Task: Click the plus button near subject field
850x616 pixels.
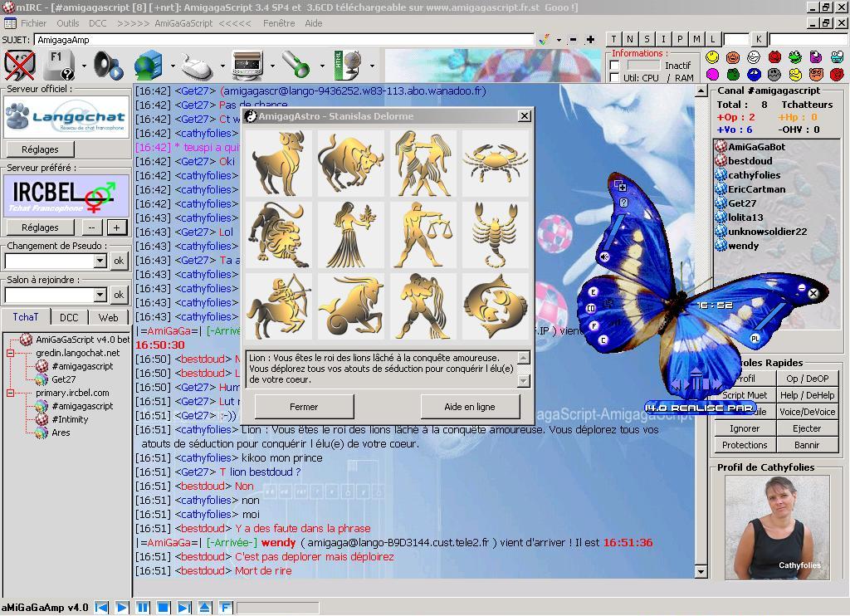Action: tap(590, 40)
